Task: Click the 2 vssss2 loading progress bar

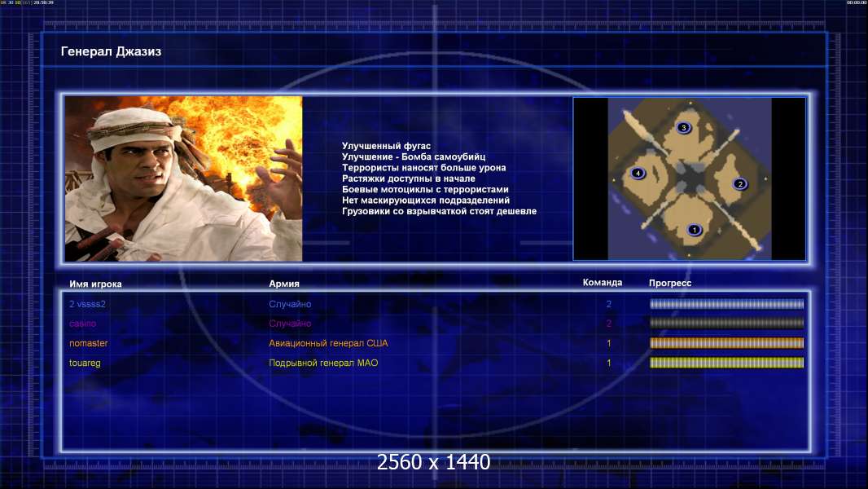Action: [x=726, y=304]
